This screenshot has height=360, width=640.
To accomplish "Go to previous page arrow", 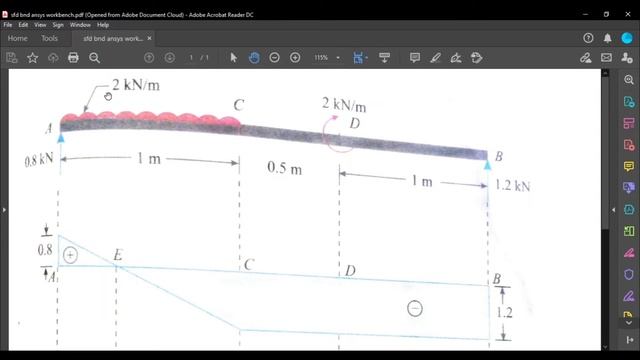I will (x=149, y=58).
